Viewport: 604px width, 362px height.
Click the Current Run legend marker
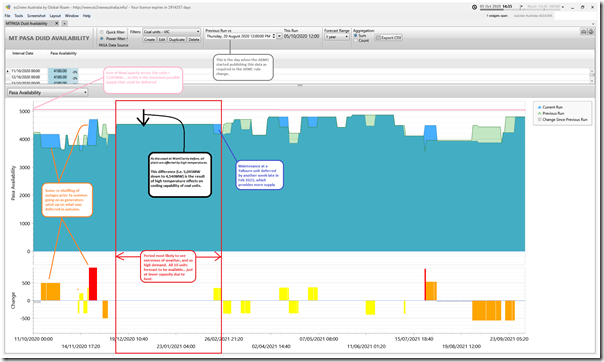pos(539,107)
